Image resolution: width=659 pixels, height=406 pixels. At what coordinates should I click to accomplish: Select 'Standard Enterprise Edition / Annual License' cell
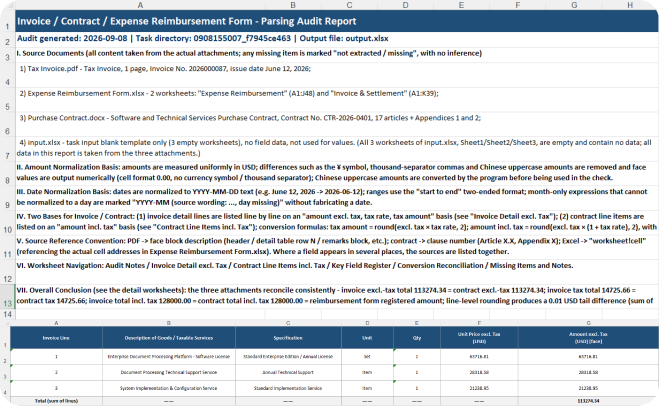click(288, 356)
